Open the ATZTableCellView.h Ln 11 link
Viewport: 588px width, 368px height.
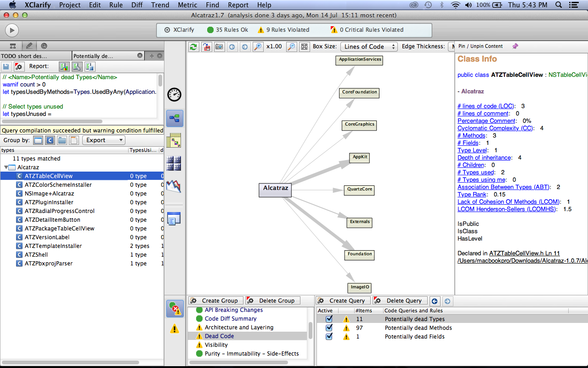coord(525,253)
